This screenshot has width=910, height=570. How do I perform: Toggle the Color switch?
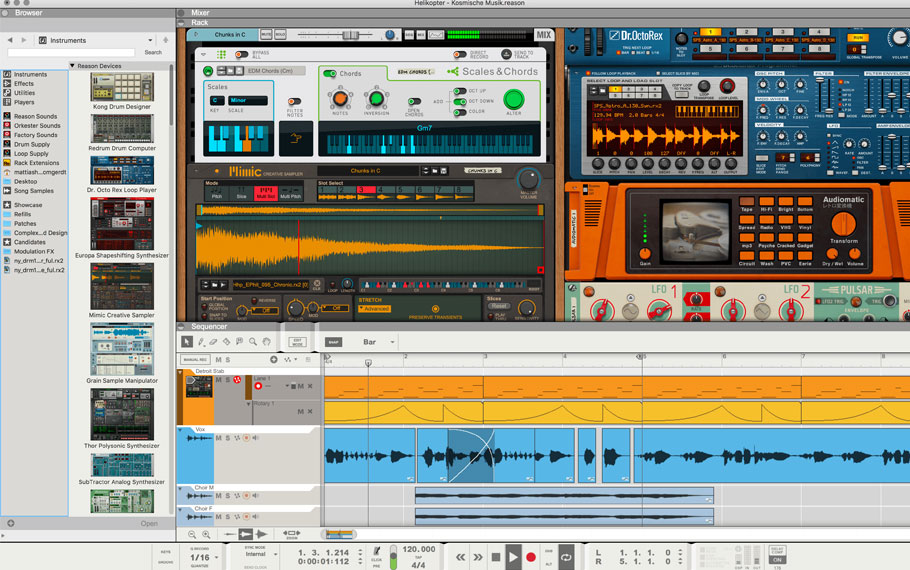tap(459, 111)
